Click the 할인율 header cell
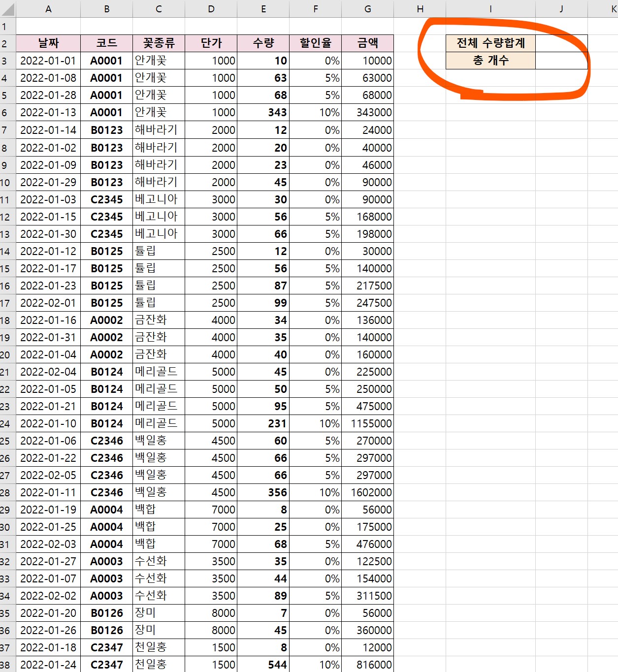This screenshot has width=618, height=672. 316,43
